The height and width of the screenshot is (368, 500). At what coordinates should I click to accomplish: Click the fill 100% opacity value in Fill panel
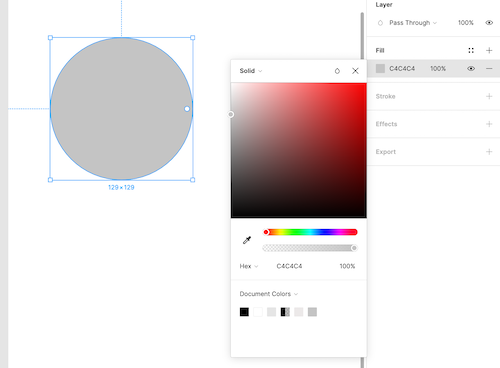click(x=438, y=68)
